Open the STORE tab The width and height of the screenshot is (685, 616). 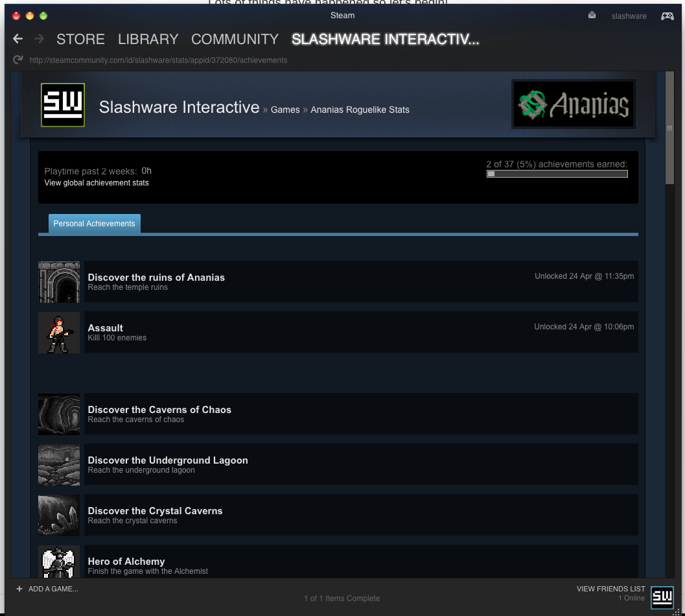pyautogui.click(x=80, y=40)
